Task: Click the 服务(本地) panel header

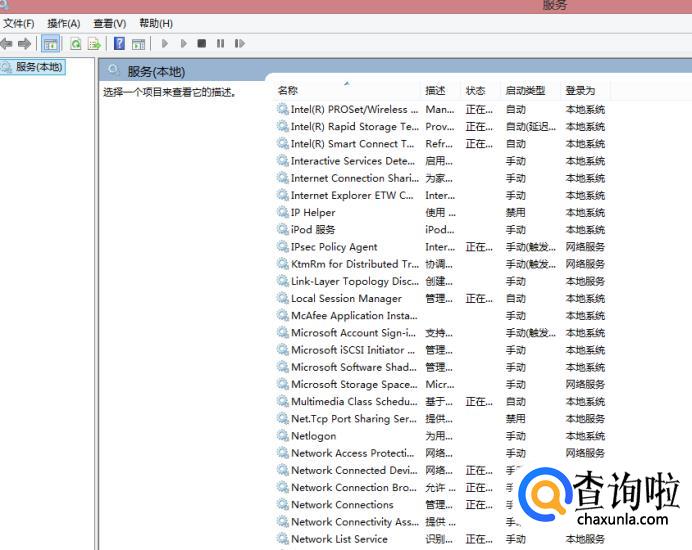Action: (156, 72)
